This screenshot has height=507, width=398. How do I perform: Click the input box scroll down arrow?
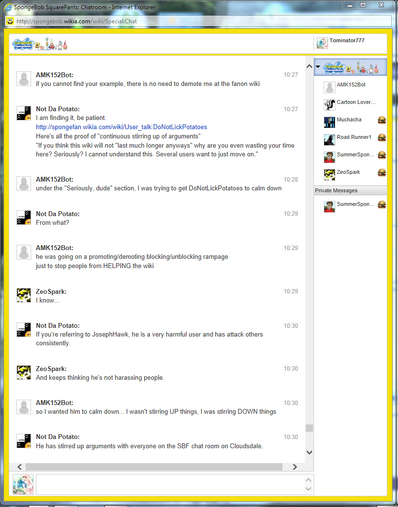click(308, 489)
